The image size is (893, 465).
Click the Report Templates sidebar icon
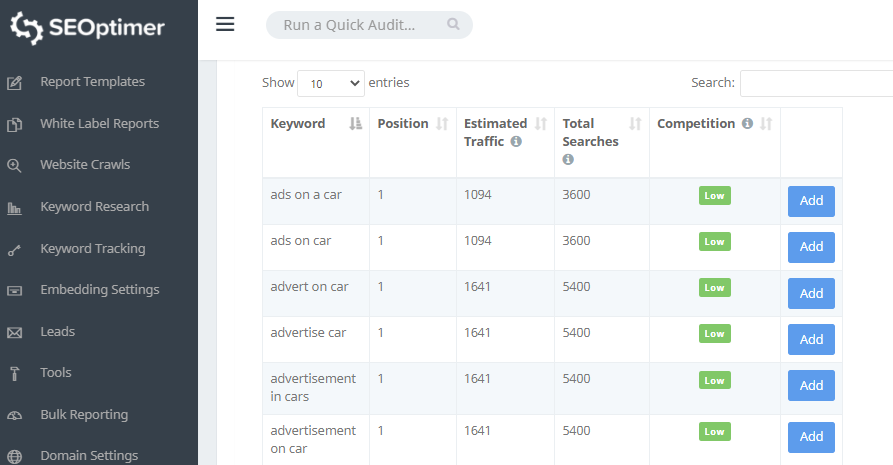click(15, 83)
